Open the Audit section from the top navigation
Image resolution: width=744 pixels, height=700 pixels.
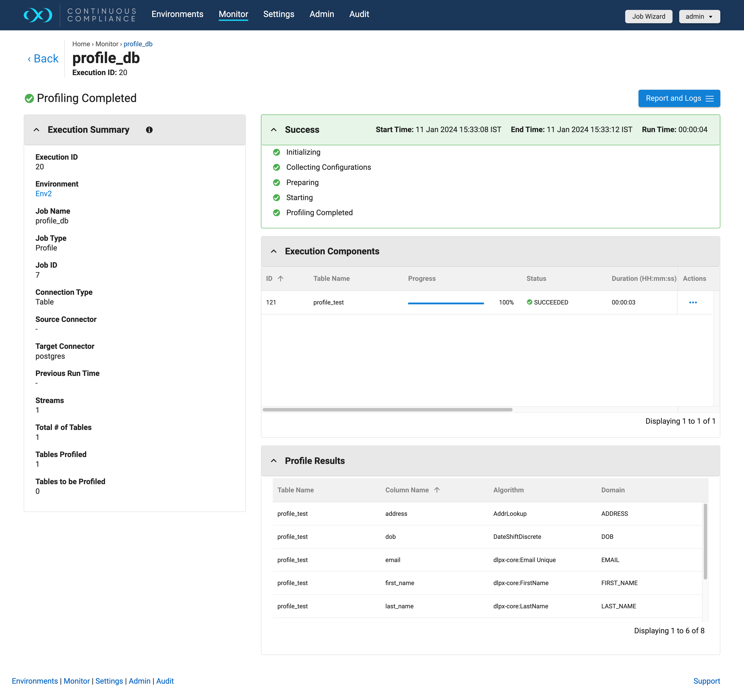pos(359,14)
